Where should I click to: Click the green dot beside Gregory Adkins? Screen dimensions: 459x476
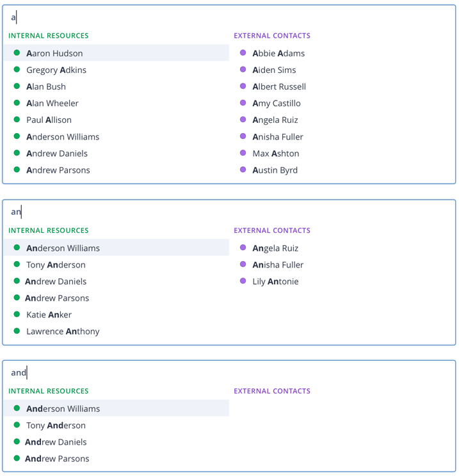coord(17,69)
